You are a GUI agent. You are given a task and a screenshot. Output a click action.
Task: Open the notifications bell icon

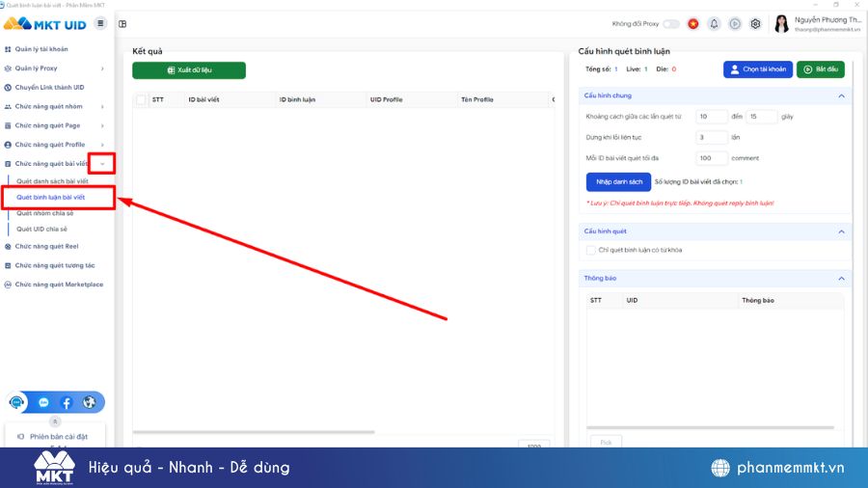pyautogui.click(x=714, y=24)
